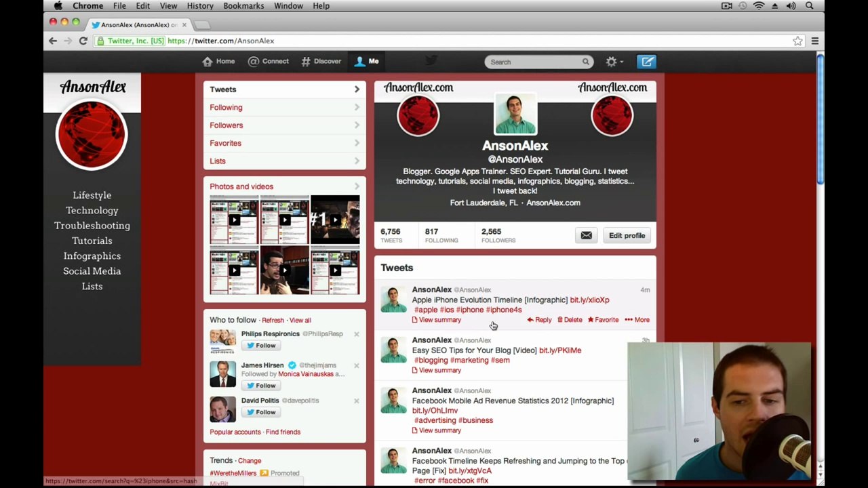
Task: Open Popular accounts link
Action: [235, 432]
